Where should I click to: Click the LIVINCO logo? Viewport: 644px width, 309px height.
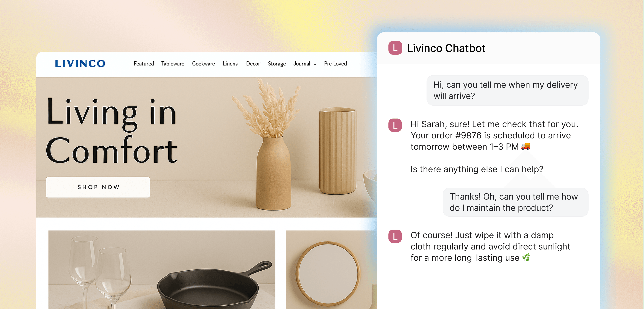pyautogui.click(x=80, y=64)
